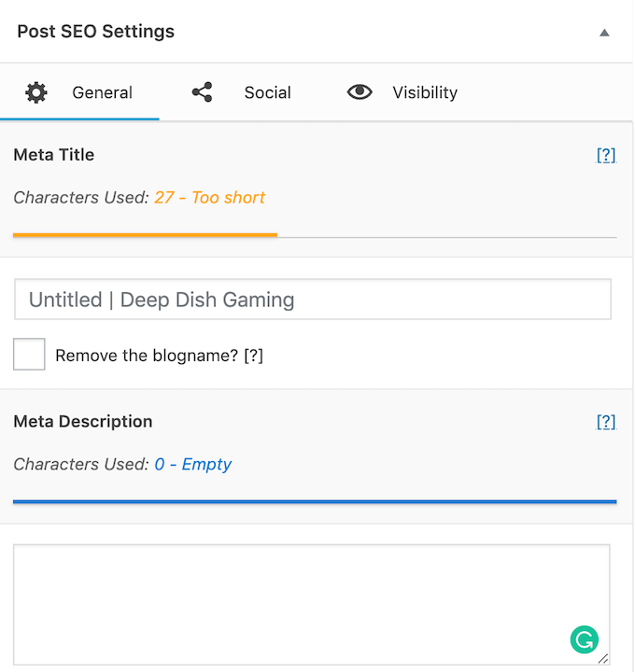Image resolution: width=635 pixels, height=672 pixels.
Task: Click the "Remove the blogname?" label text
Action: coord(147,356)
